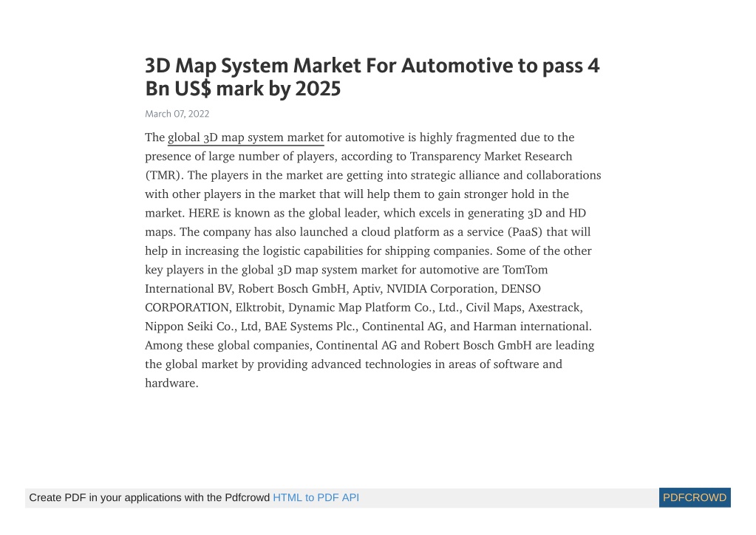Click the text 'Nippon Seiki Co., Ltd'
Screen dimensions: 756x535
click(x=202, y=327)
